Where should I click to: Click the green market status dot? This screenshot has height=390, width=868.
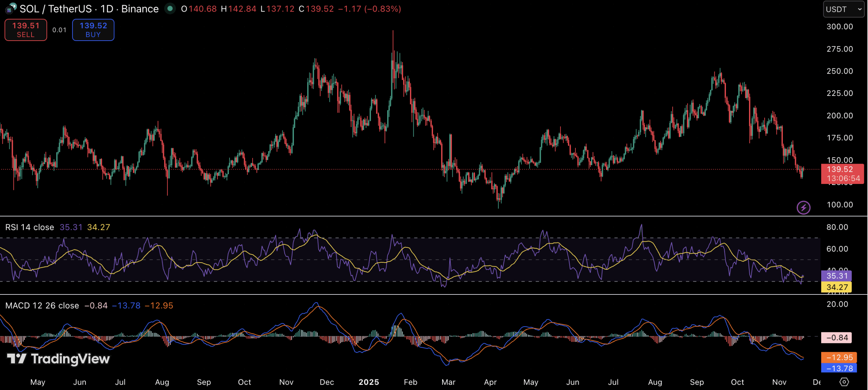point(170,8)
